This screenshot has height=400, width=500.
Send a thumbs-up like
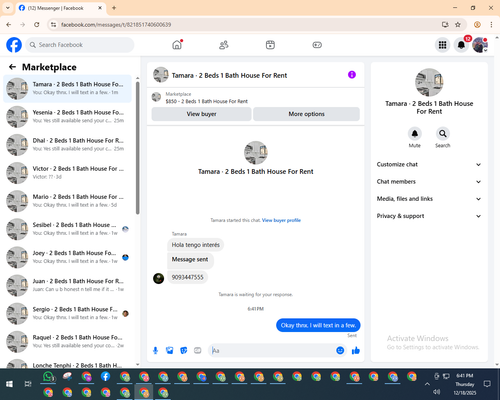click(x=356, y=350)
